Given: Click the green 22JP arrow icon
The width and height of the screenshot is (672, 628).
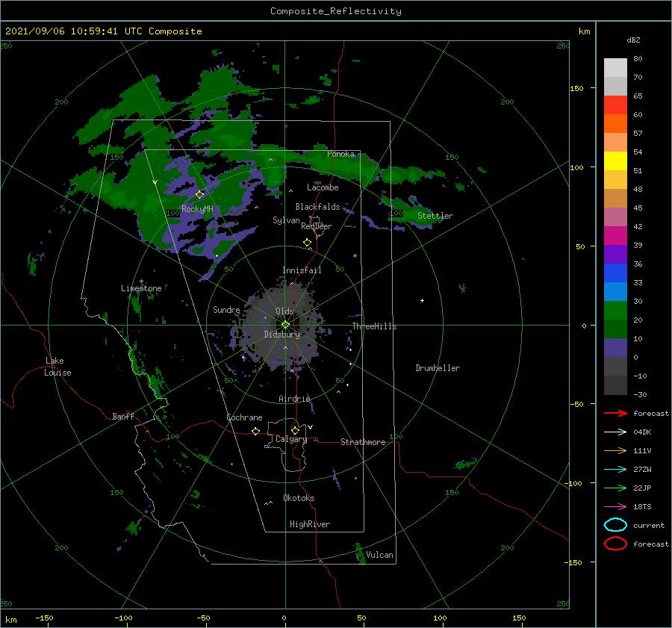Looking at the screenshot, I should click(x=615, y=488).
